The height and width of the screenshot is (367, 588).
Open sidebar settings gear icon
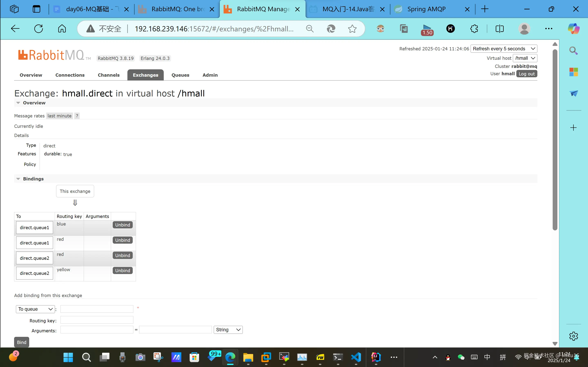point(574,336)
